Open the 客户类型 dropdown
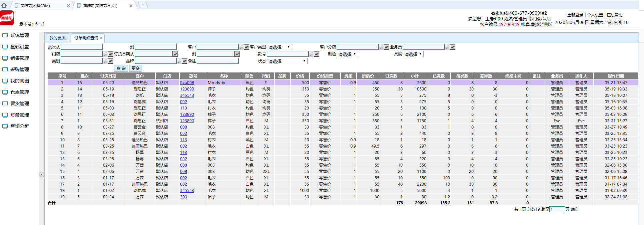This screenshot has height=225, width=644. click(279, 47)
